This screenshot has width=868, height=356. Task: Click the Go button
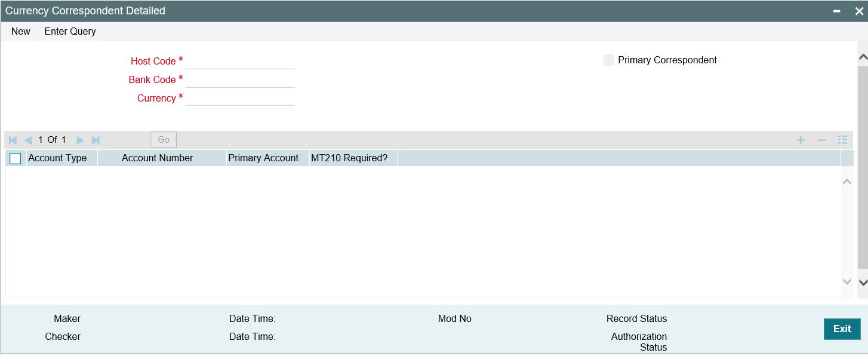pyautogui.click(x=164, y=140)
